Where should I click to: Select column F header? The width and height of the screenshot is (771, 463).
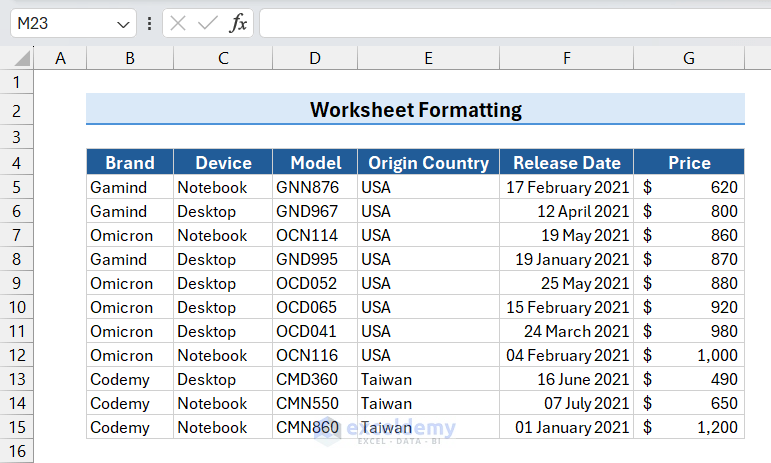click(566, 58)
